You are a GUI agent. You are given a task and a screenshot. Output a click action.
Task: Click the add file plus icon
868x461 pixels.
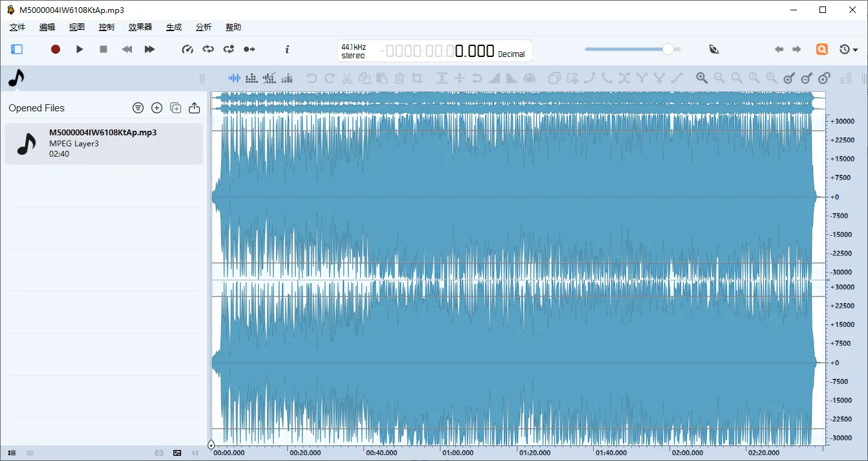coord(157,108)
